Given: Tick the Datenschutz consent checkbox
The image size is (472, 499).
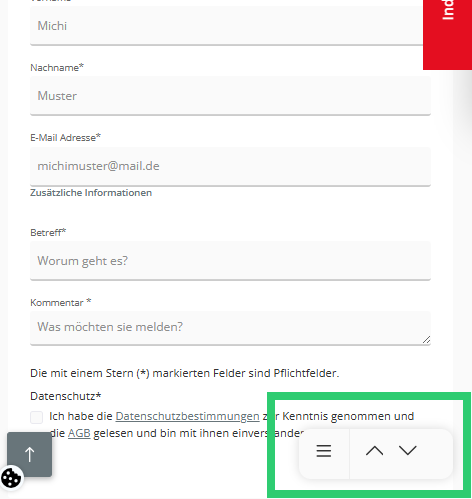Looking at the screenshot, I should (36, 417).
